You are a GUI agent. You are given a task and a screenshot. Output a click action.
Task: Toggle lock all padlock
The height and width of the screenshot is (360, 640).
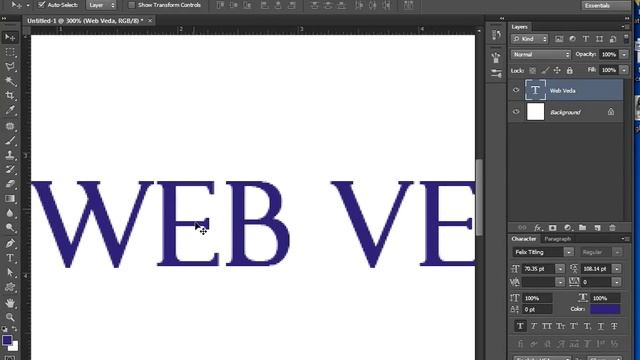[x=569, y=71]
